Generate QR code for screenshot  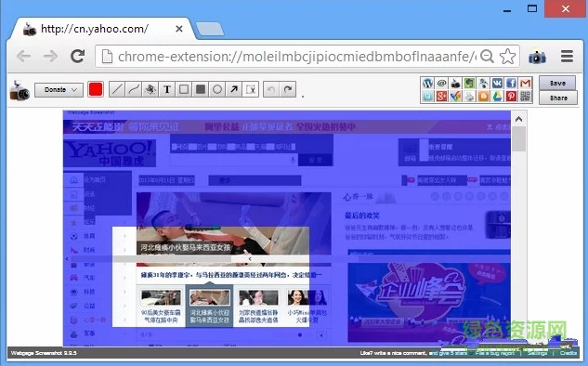[x=526, y=97]
